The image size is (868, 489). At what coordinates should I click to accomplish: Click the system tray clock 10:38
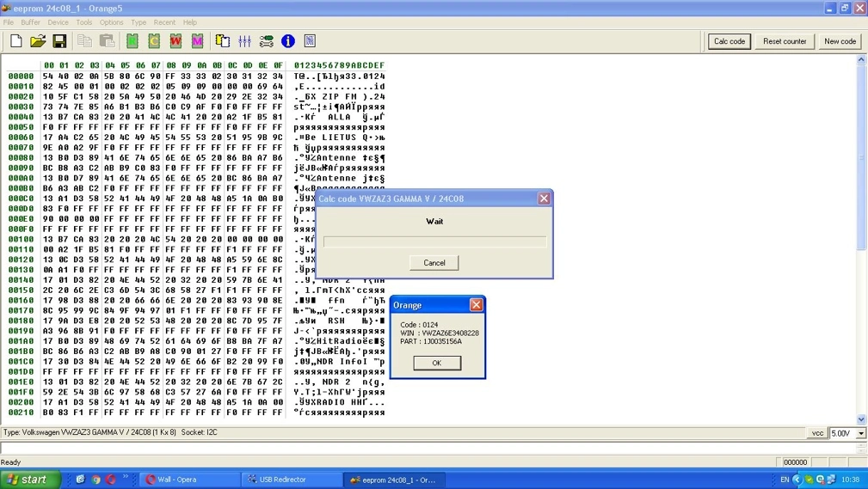tap(850, 480)
